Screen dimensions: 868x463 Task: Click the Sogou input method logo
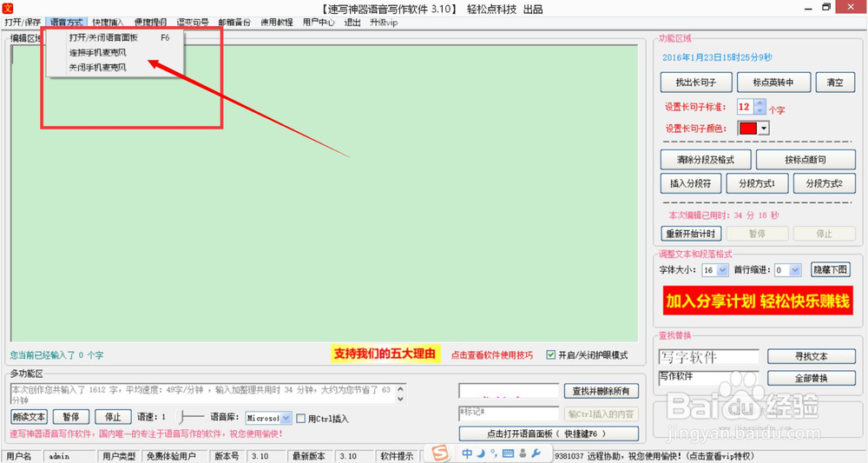pos(440,453)
